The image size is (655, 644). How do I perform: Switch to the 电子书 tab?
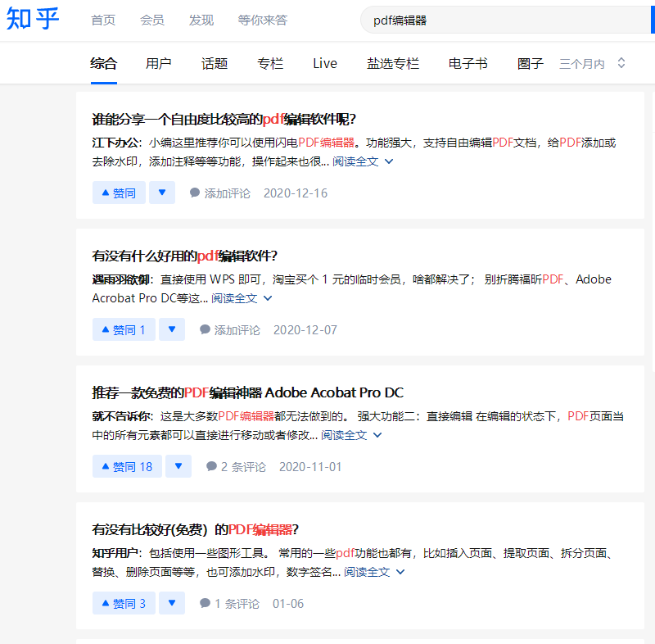point(468,62)
